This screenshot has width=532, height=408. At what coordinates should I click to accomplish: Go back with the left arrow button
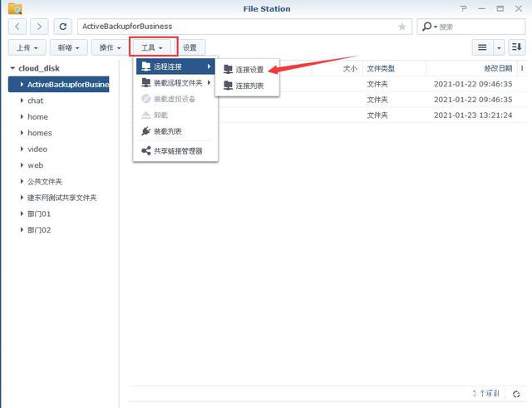[x=17, y=27]
